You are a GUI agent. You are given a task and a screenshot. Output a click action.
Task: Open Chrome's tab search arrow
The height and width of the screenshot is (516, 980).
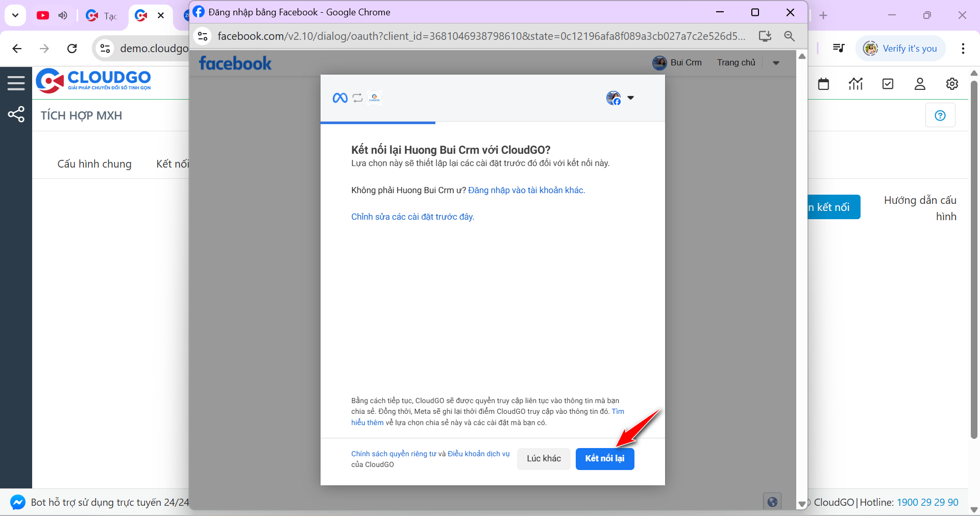15,15
